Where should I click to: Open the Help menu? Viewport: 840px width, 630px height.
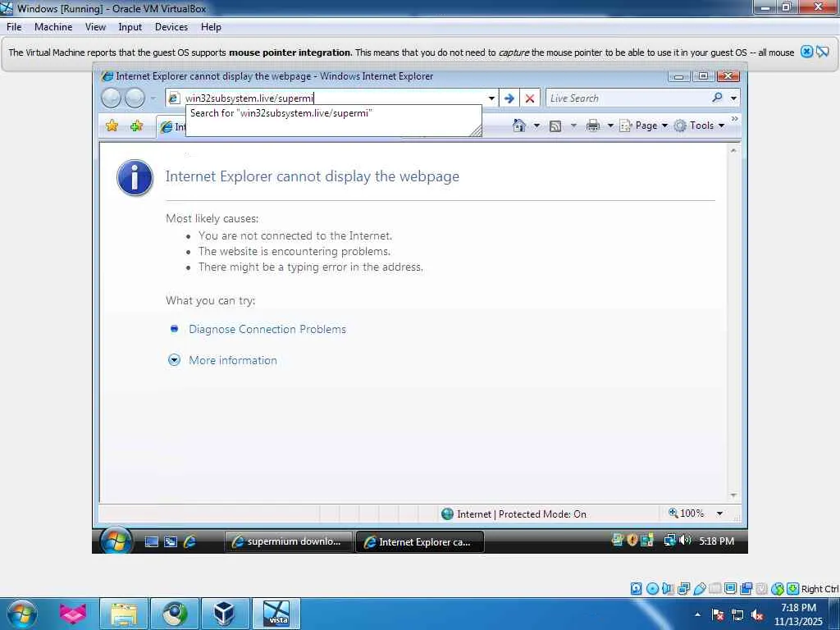point(211,27)
